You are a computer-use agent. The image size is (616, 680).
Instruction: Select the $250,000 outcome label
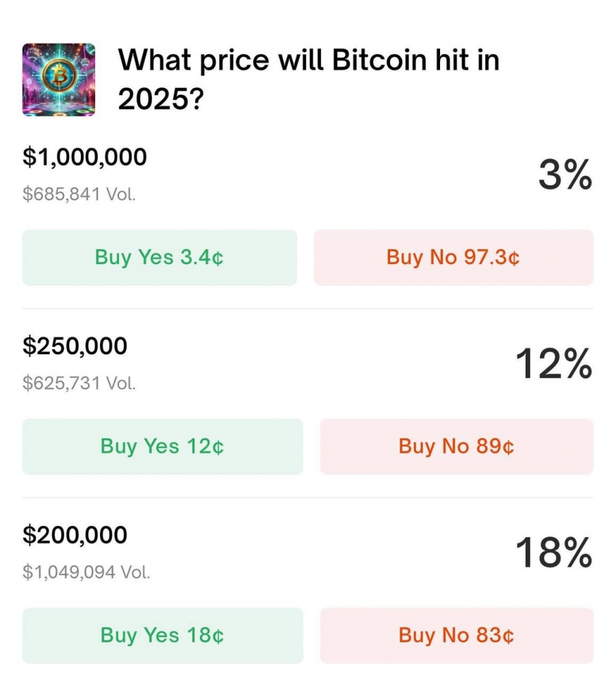click(75, 346)
